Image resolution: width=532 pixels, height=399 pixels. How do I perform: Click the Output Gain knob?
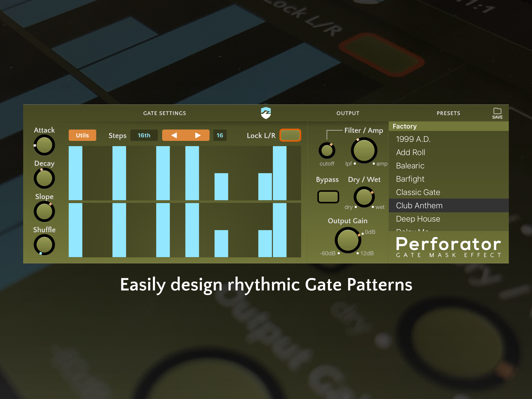pyautogui.click(x=348, y=240)
